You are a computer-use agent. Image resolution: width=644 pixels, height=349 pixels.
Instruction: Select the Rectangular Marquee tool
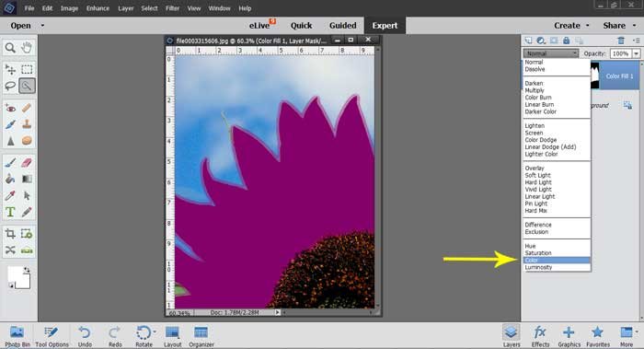(27, 69)
